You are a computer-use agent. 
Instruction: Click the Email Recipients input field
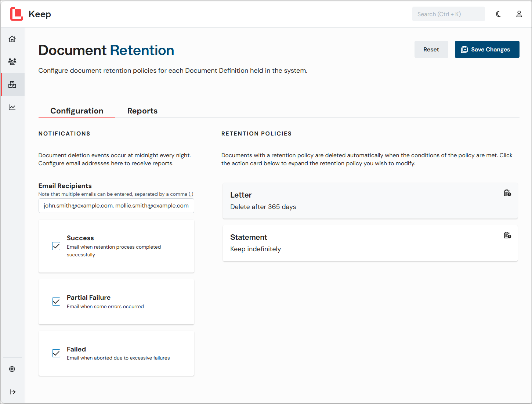(x=116, y=206)
